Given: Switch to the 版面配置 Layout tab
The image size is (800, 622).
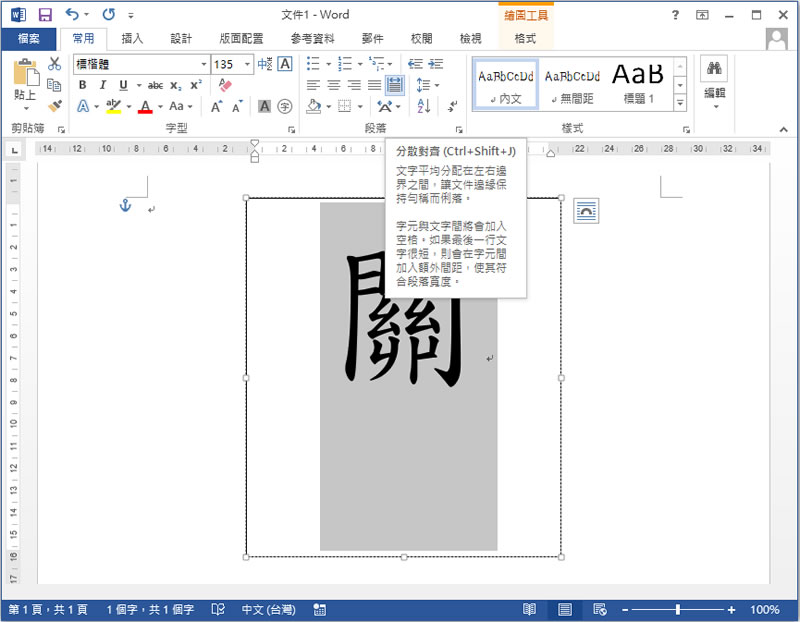Looking at the screenshot, I should pos(241,39).
